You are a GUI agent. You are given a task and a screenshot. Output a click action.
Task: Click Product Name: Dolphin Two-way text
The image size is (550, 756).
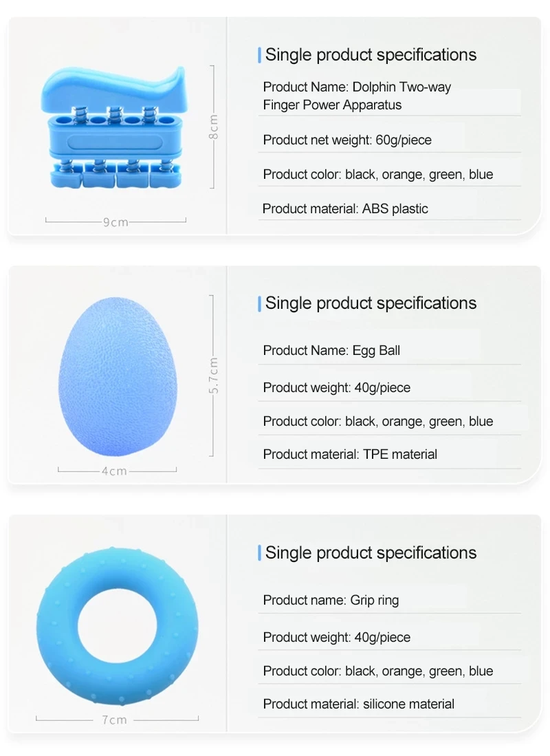click(357, 87)
